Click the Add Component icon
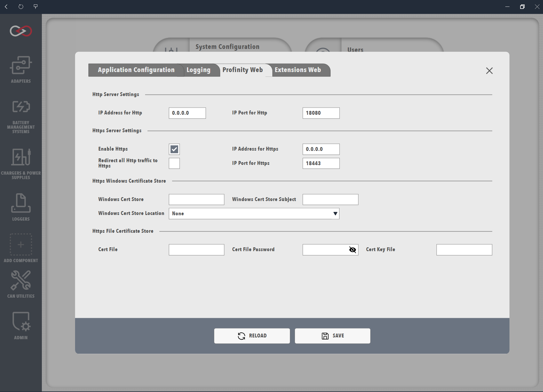 pos(21,245)
